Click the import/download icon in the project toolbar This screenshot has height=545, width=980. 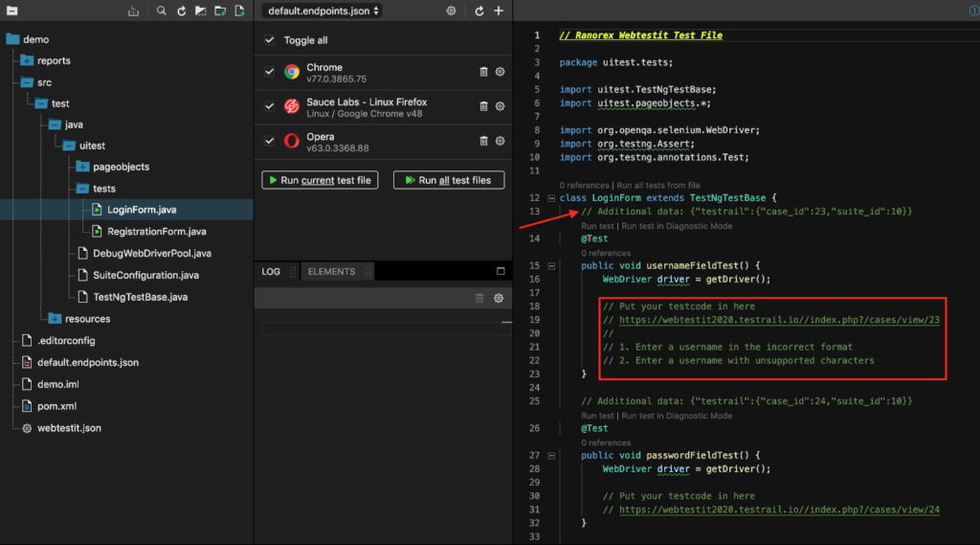[x=133, y=11]
